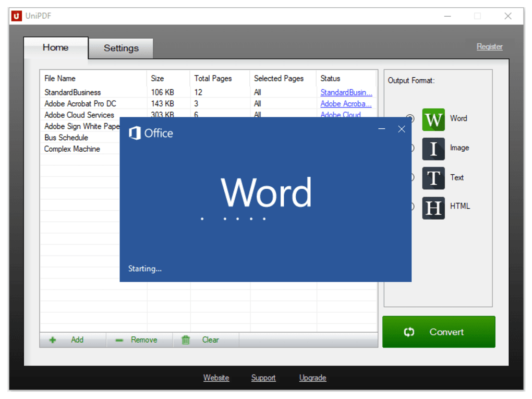
Task: Click the Word output format icon
Action: pyautogui.click(x=433, y=119)
